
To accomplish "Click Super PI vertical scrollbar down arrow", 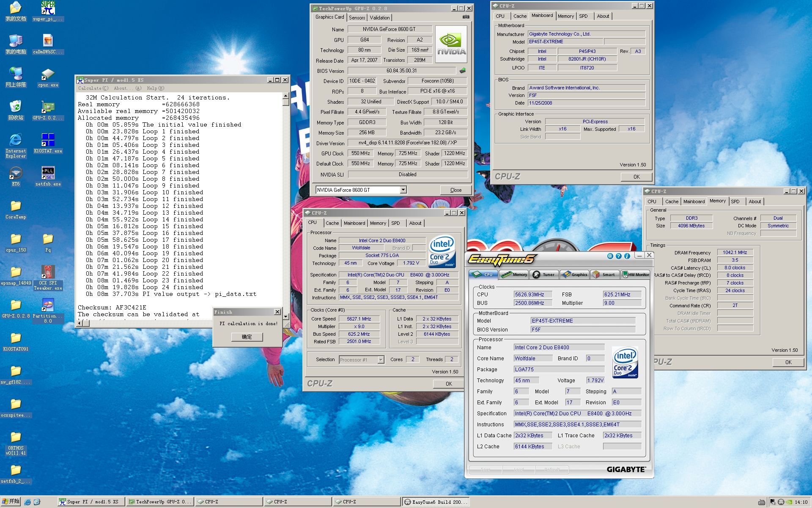I will pyautogui.click(x=286, y=317).
